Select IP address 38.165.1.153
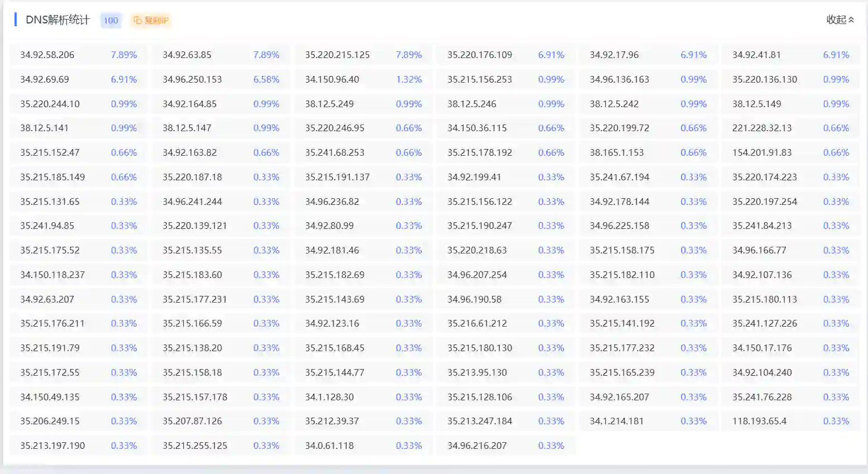This screenshot has width=868, height=474. (x=617, y=152)
